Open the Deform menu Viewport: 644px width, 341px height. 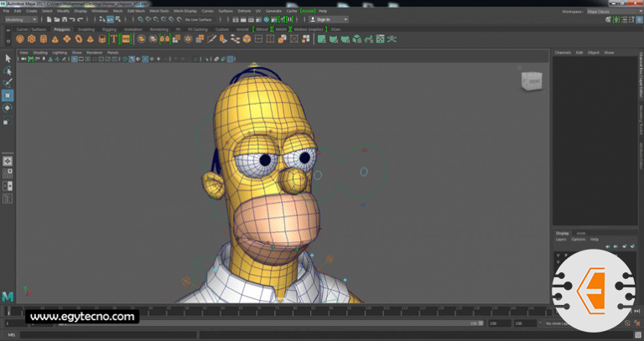click(x=244, y=11)
